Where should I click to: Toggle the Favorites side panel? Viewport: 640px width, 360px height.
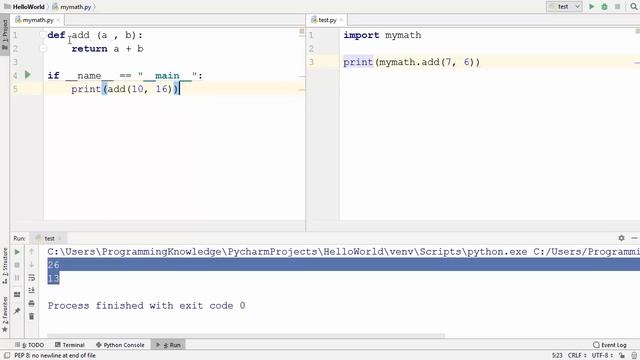coord(4,314)
